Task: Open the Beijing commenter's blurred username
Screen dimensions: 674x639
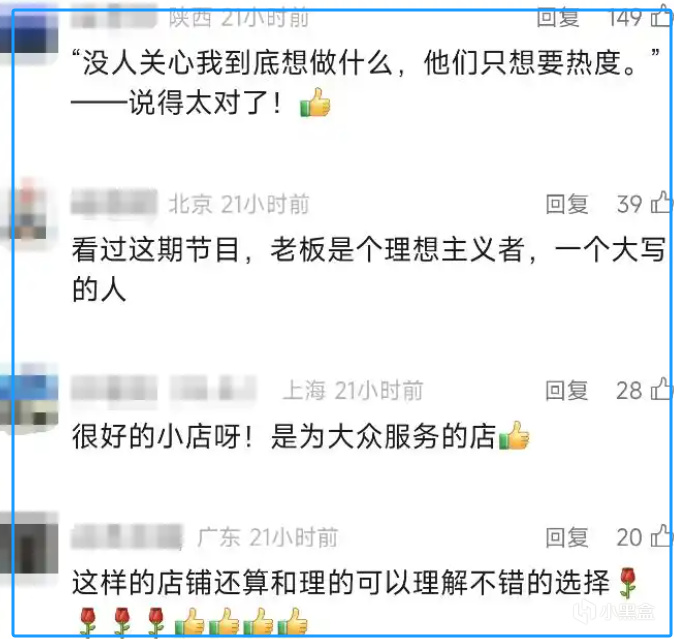Action: 114,202
